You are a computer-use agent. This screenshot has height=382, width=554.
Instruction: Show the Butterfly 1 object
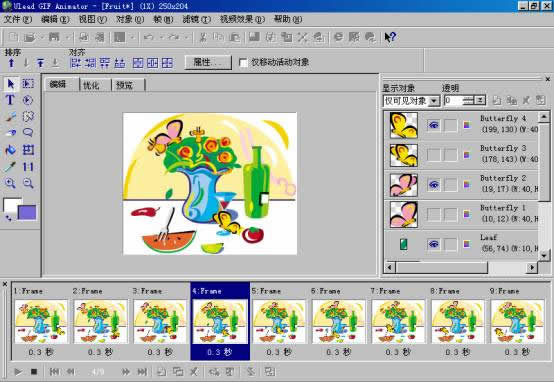coord(434,214)
